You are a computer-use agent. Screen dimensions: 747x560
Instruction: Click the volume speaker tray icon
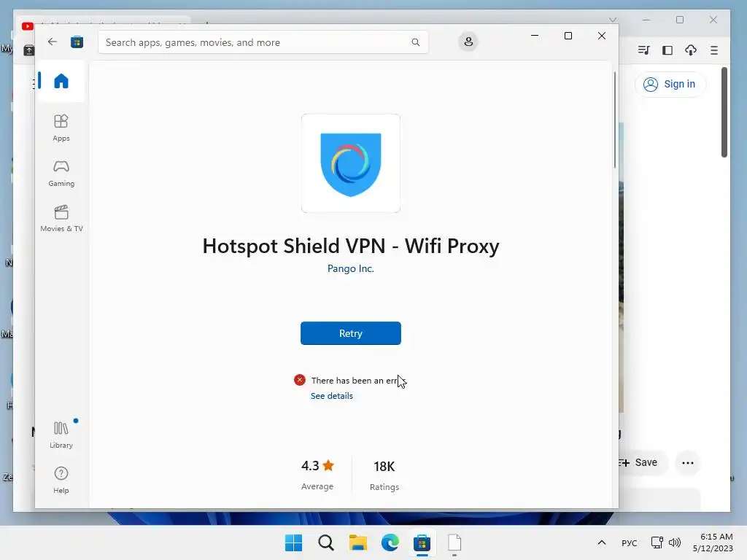[x=674, y=542]
